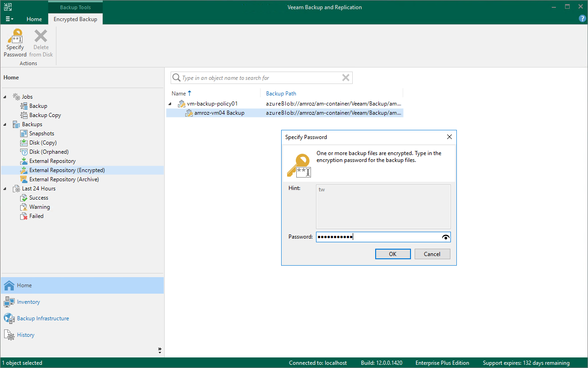Click the Backup Infrastructure globe icon
588x368 pixels.
[x=9, y=318]
